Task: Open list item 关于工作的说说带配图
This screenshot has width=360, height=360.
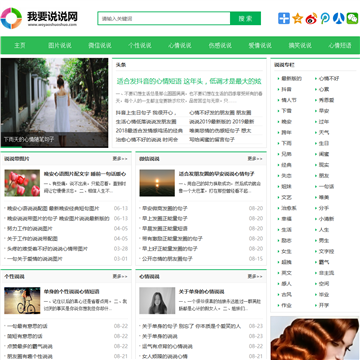Action: pyautogui.click(x=32, y=239)
